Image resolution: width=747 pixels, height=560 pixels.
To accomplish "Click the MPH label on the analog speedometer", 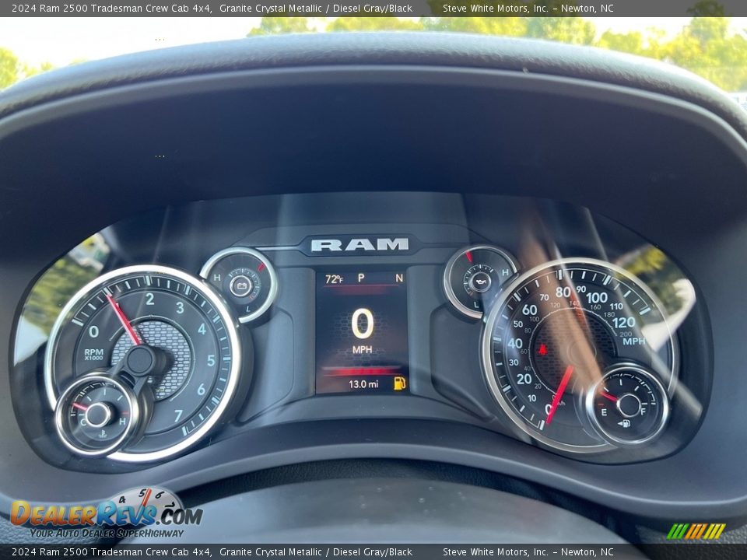I will pos(633,341).
